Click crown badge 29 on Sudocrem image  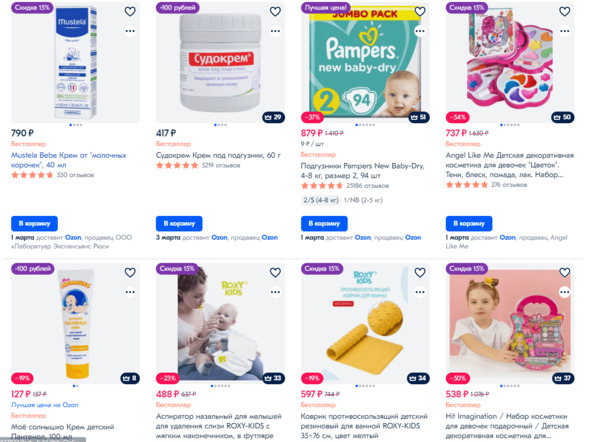(273, 117)
